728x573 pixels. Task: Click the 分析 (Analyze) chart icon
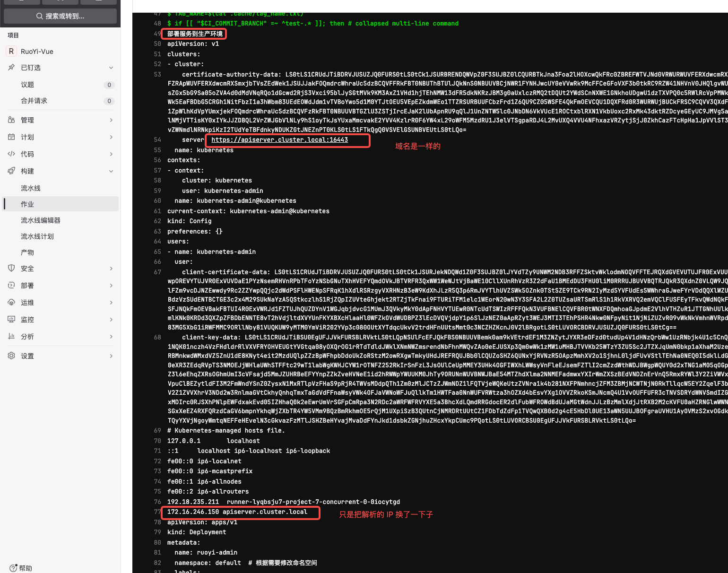pyautogui.click(x=11, y=337)
